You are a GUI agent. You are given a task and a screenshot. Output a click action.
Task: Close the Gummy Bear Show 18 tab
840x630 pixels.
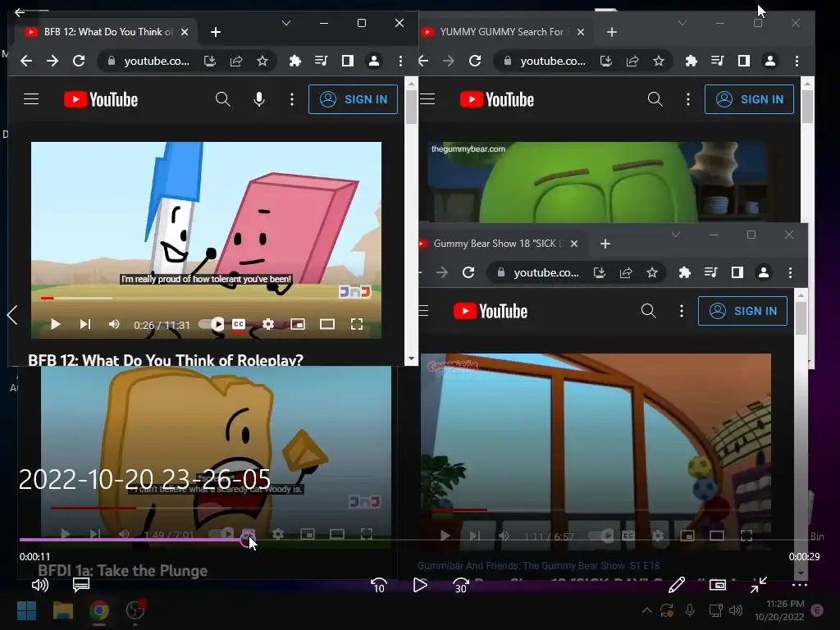coord(574,244)
